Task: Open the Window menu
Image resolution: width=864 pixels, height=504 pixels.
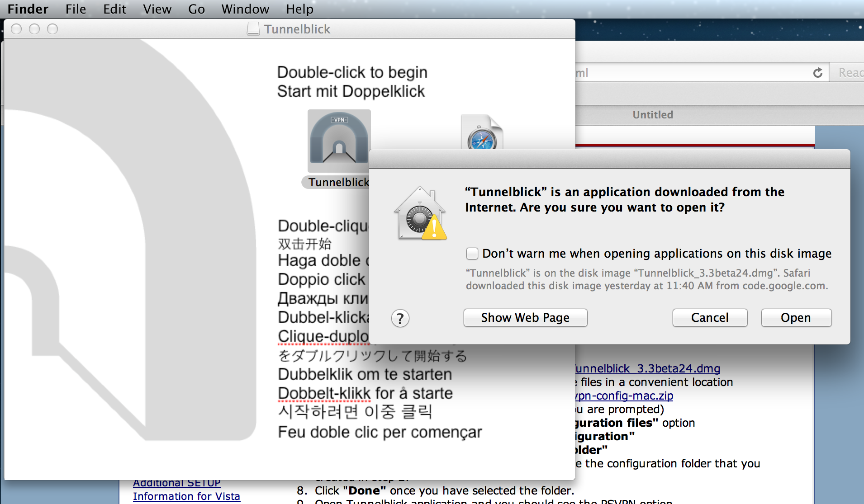Action: (245, 9)
